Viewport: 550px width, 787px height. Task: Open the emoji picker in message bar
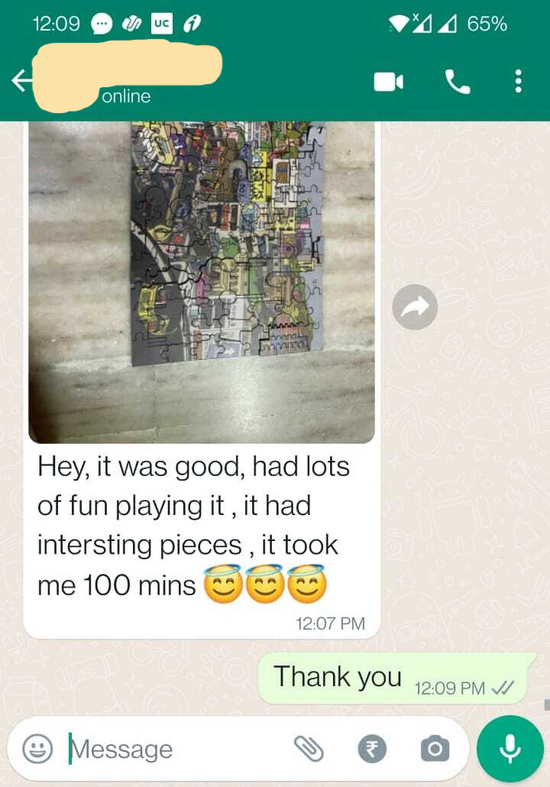[38, 749]
